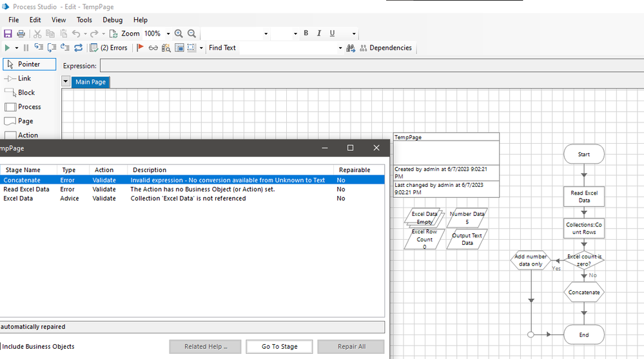
Task: Click the Print icon
Action: [x=21, y=34]
